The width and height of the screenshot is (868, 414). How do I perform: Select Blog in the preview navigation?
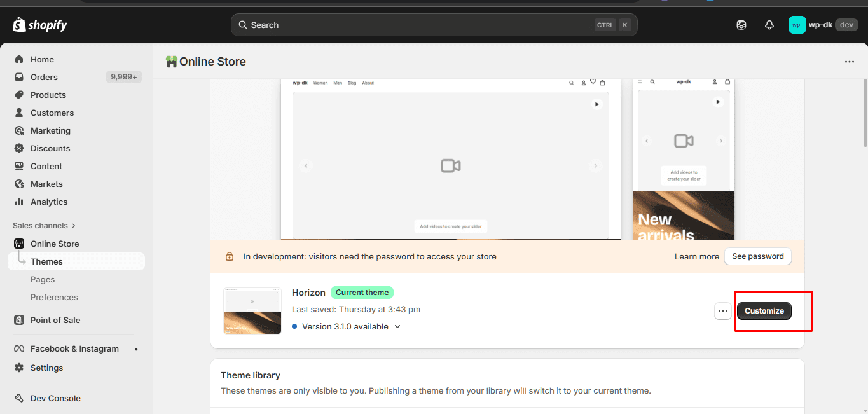[352, 83]
